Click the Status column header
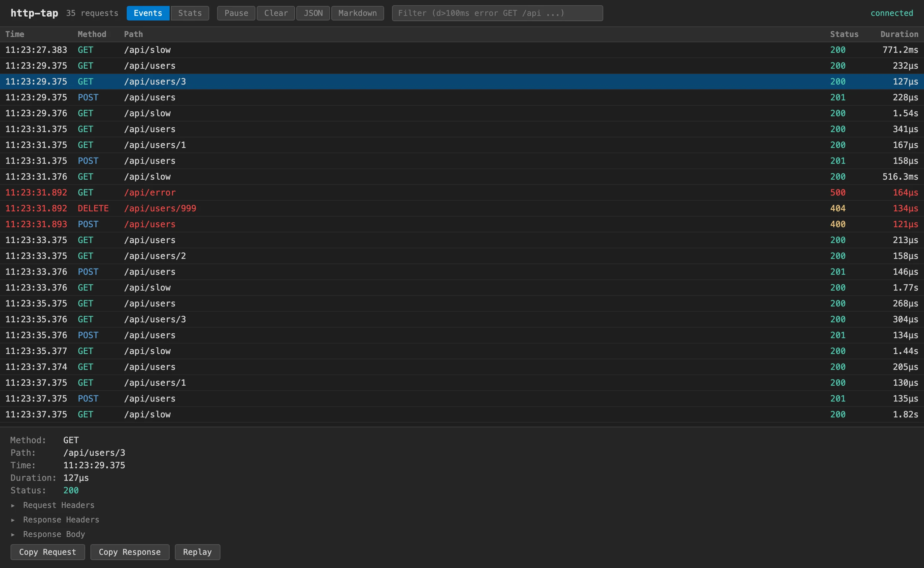The image size is (924, 568). coord(844,34)
